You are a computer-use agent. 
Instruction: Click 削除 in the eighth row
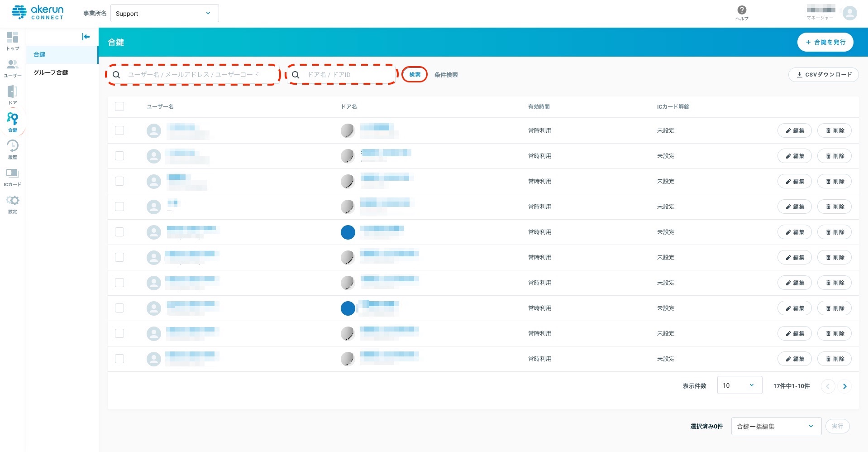tap(835, 308)
